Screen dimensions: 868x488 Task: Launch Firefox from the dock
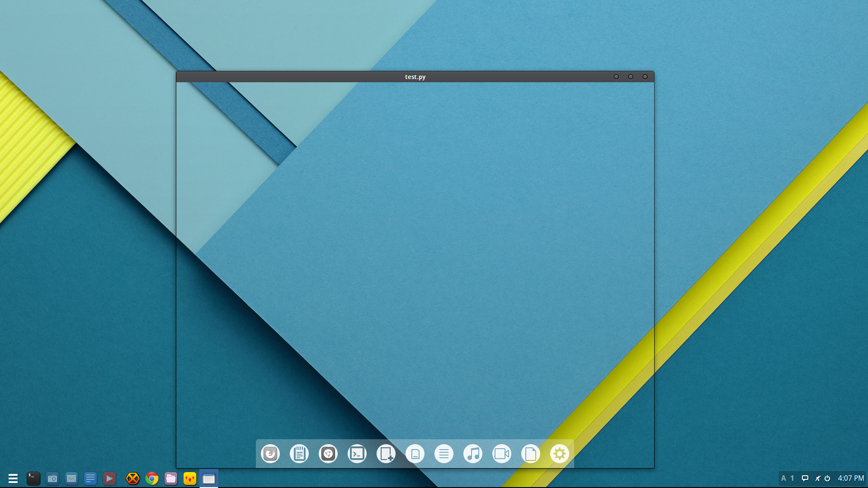click(270, 454)
